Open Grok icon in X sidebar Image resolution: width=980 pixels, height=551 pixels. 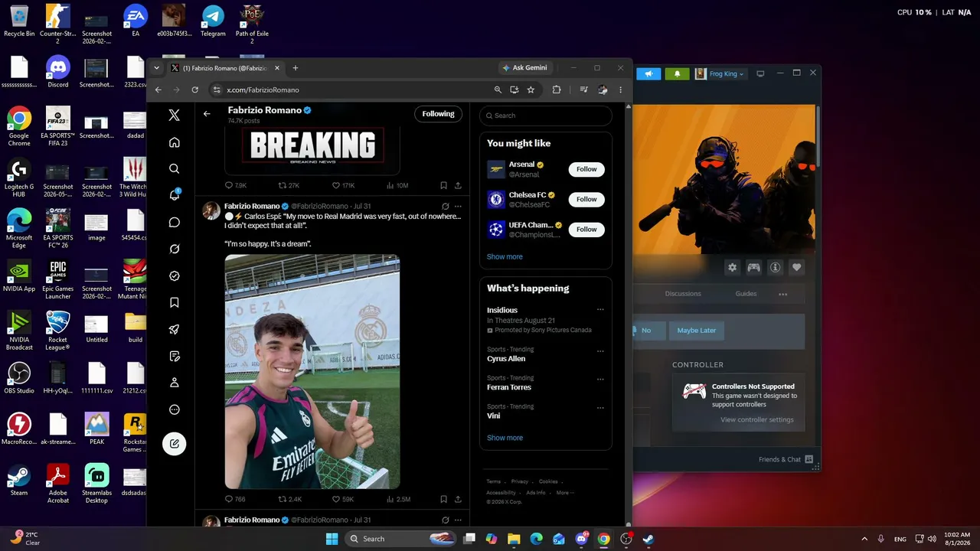click(175, 249)
